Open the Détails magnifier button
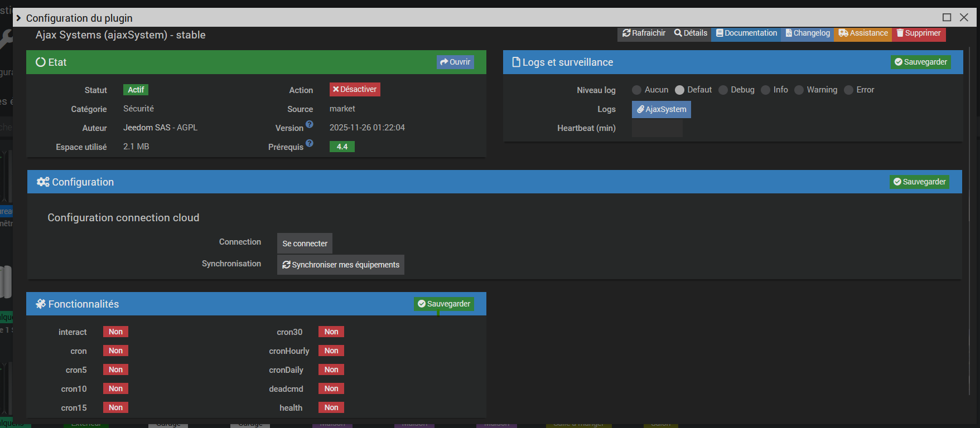The height and width of the screenshot is (428, 980). coord(691,33)
